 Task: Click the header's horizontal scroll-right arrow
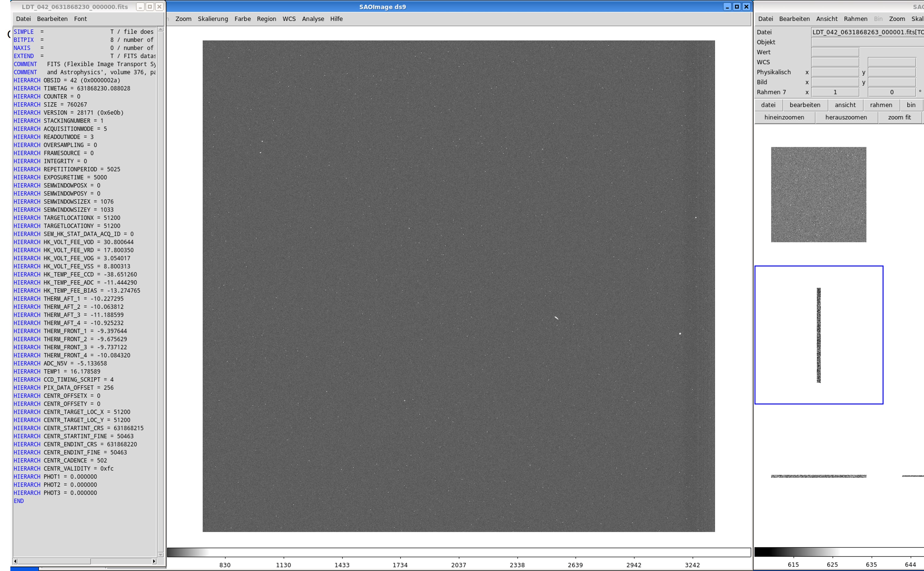[x=154, y=561]
